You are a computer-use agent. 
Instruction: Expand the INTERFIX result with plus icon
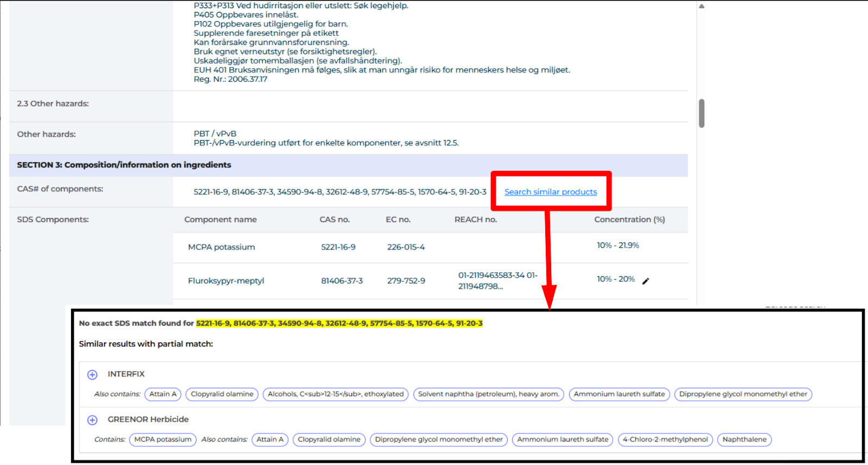92,374
